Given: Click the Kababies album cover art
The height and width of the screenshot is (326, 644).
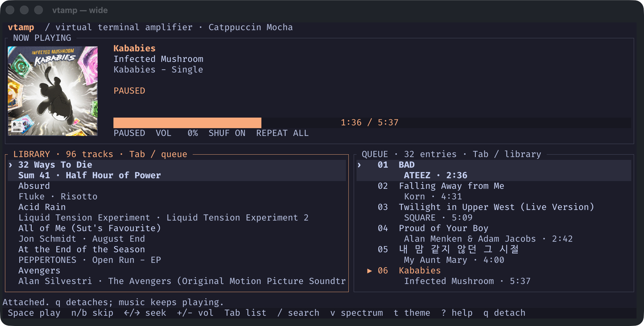Looking at the screenshot, I should [53, 91].
